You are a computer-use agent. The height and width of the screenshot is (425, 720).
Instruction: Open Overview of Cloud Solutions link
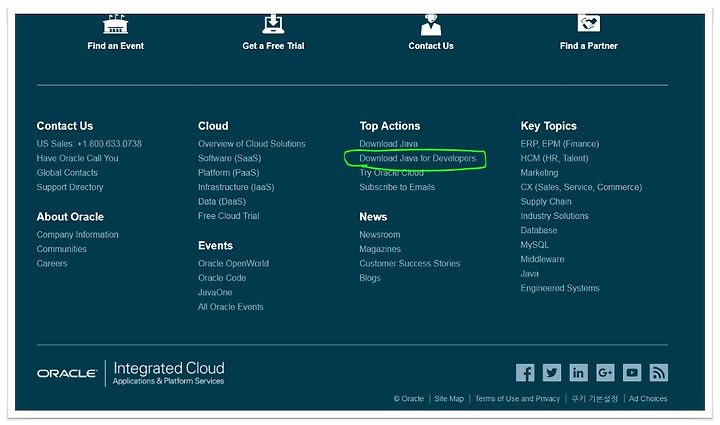point(252,144)
